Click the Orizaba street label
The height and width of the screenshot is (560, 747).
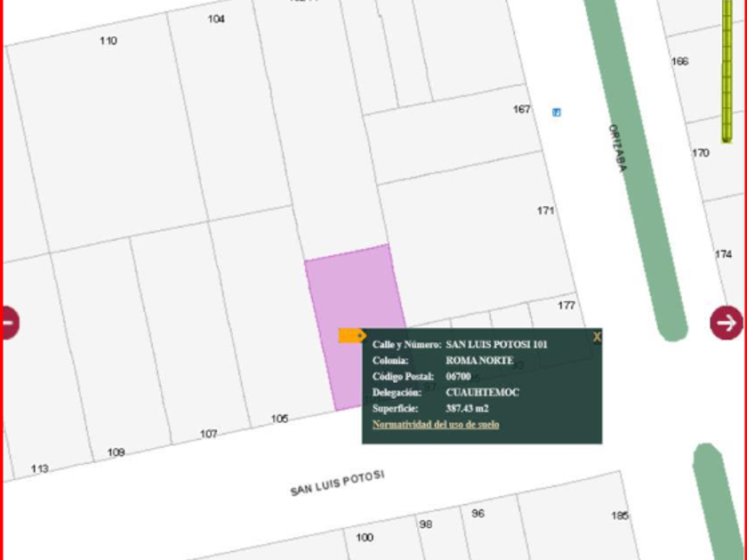click(x=618, y=148)
